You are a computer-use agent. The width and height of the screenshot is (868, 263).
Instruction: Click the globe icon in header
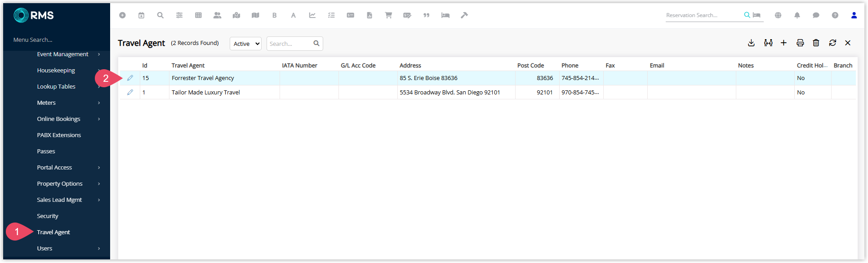[x=778, y=15]
